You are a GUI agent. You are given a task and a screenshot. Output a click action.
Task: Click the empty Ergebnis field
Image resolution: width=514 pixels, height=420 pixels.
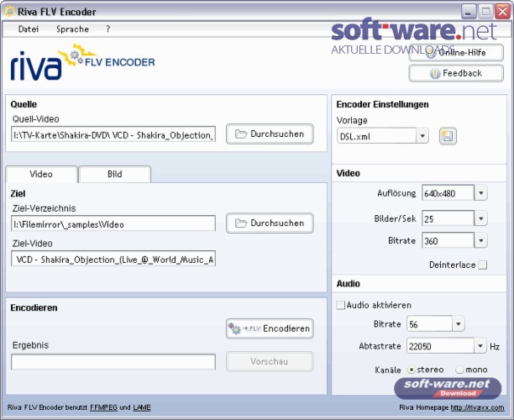tap(113, 362)
